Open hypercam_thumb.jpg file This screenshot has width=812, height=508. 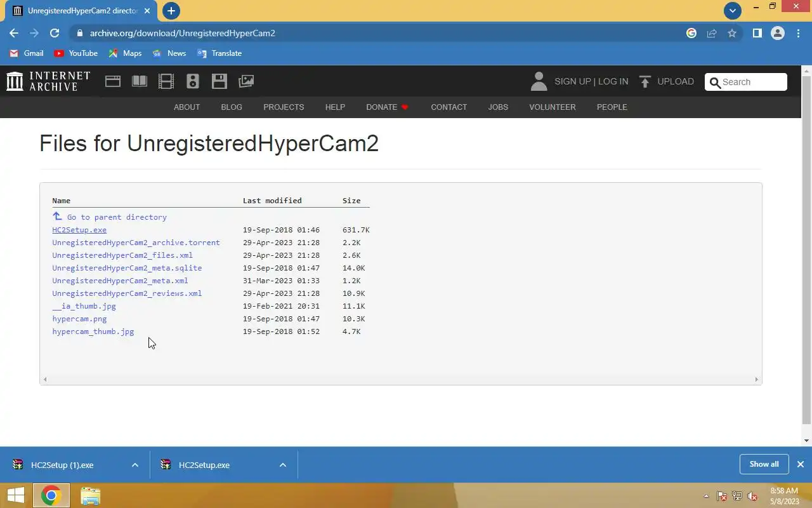[93, 331]
